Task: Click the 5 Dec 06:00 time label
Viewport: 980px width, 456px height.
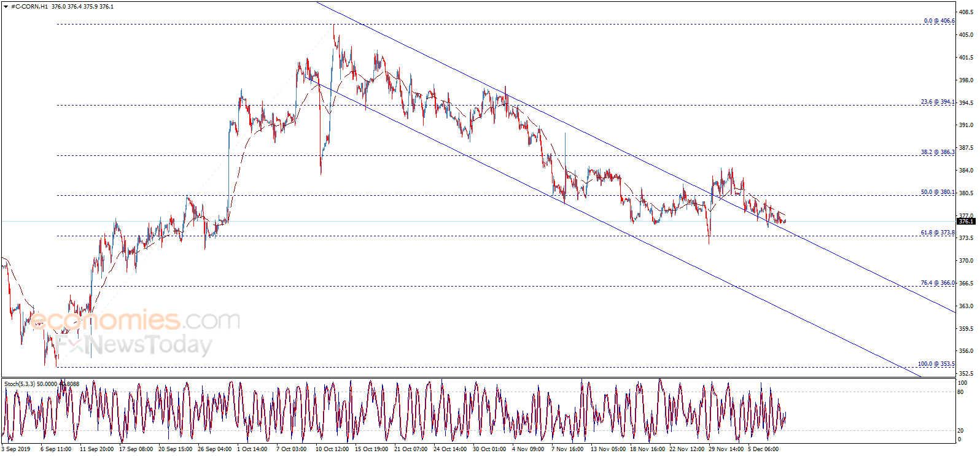Action: [x=763, y=449]
